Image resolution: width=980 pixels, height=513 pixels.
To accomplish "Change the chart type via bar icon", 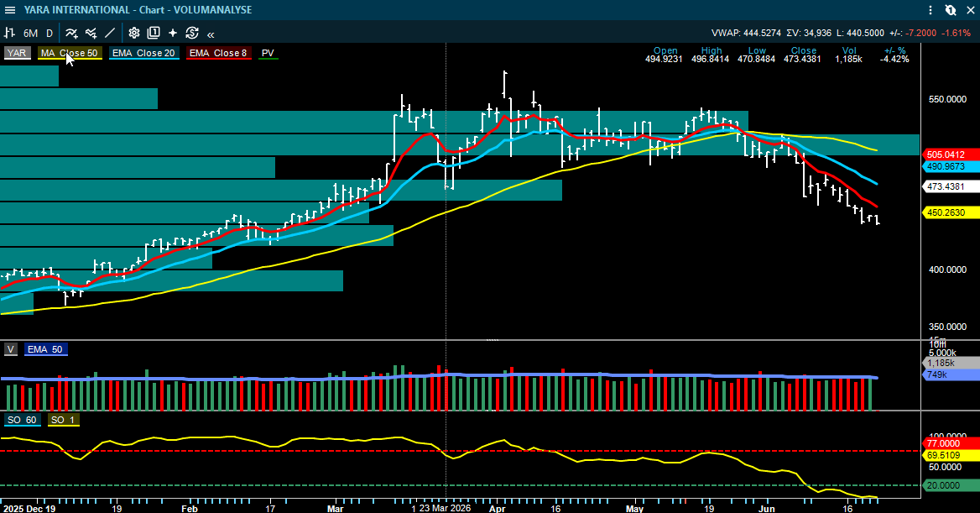I will pos(9,33).
